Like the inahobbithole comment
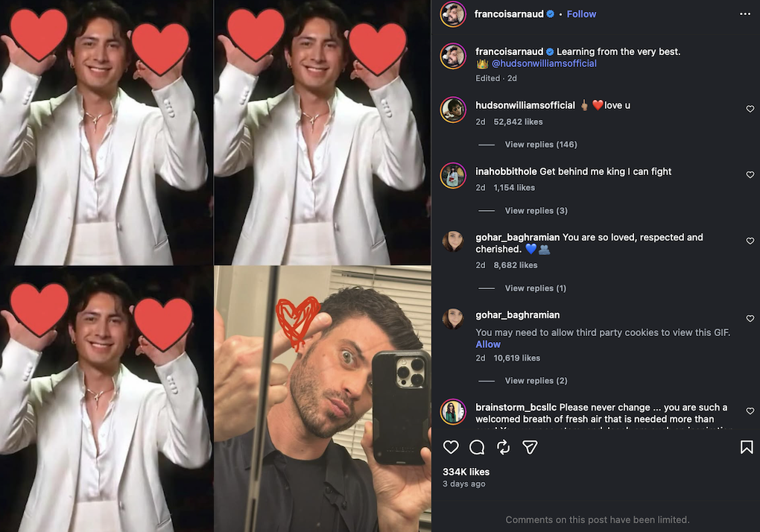Screen dimensions: 760x532 [750, 175]
